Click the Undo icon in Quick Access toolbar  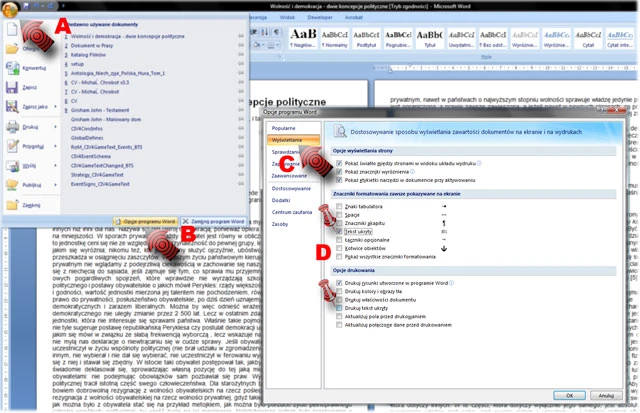click(x=37, y=6)
